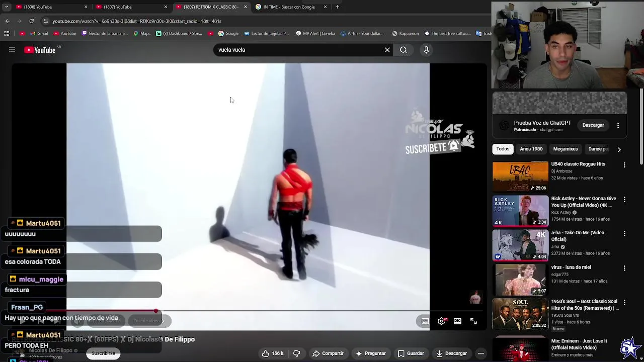Open the 'virus - luna de miel' thumbnail

tap(520, 280)
